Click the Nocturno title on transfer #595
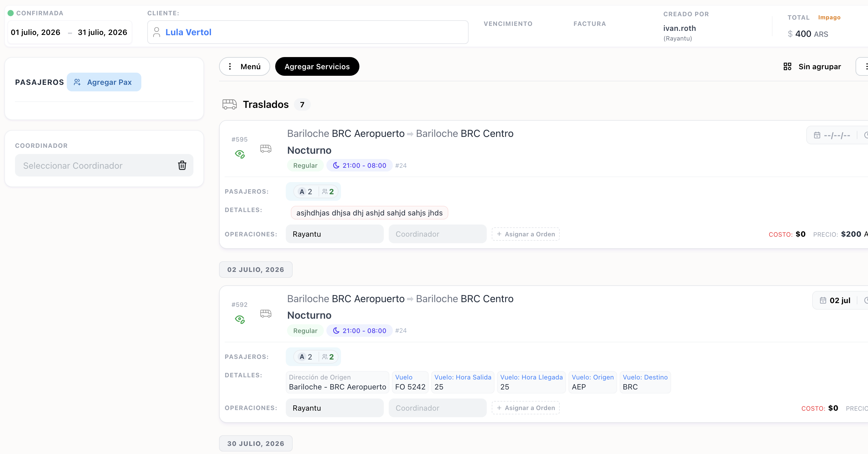The height and width of the screenshot is (454, 868). point(309,150)
